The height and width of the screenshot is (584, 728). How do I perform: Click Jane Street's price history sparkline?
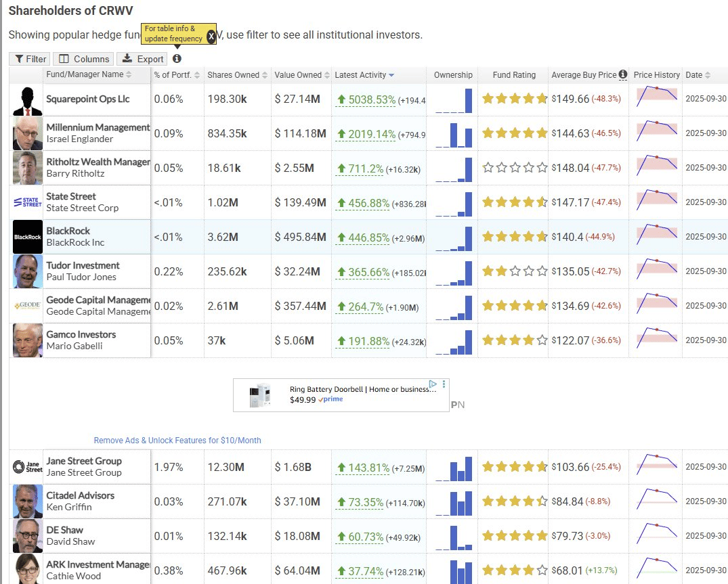coord(657,464)
